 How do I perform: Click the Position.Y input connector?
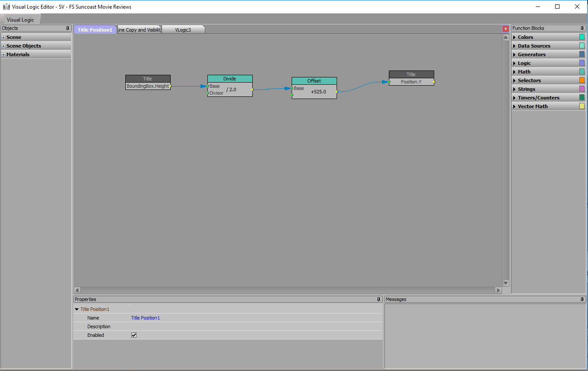[389, 82]
